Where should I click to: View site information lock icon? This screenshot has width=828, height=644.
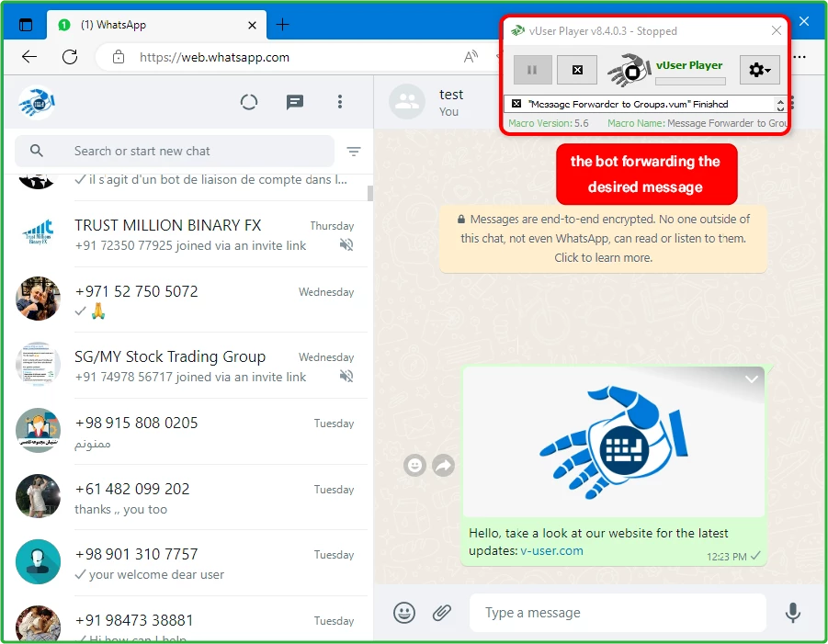point(119,57)
